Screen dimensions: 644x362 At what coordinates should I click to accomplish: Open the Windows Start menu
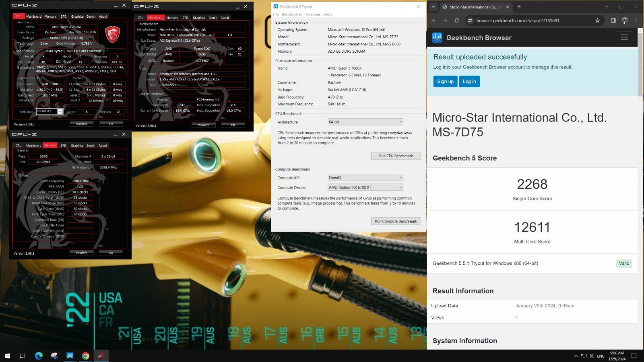click(x=7, y=356)
